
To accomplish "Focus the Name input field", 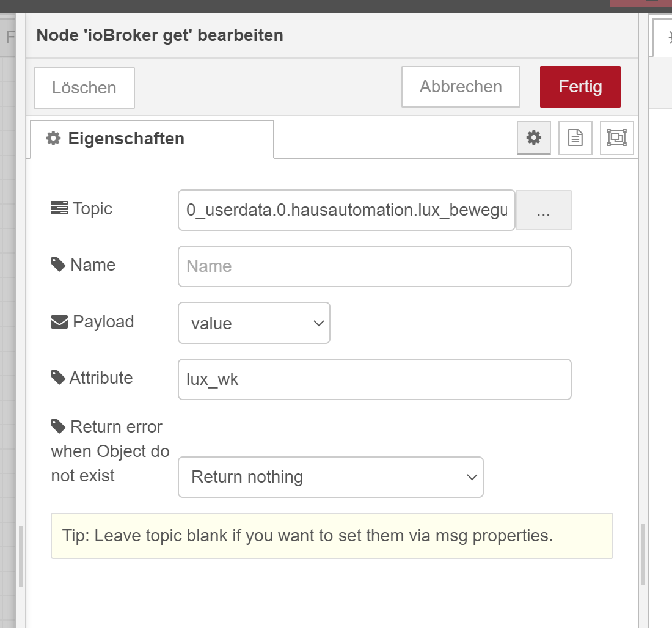I will 374,266.
